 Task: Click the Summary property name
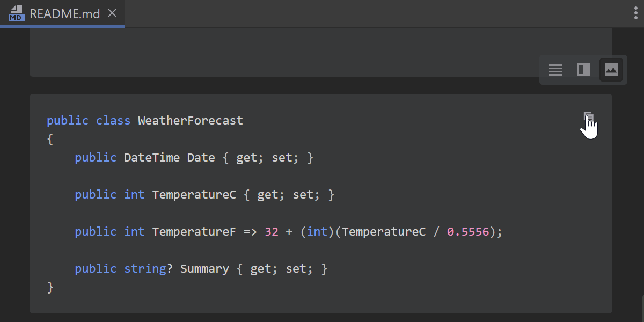(204, 269)
